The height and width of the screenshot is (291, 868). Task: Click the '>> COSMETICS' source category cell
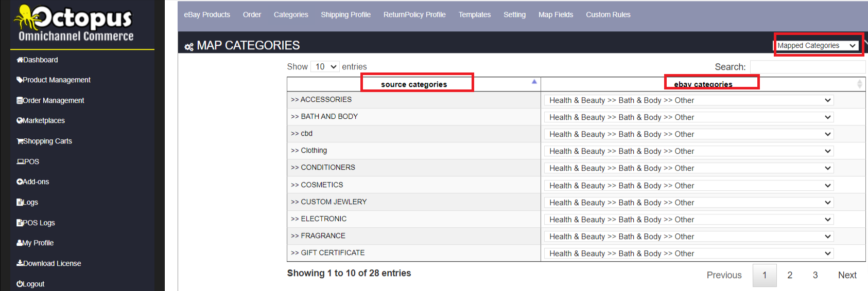(414, 185)
